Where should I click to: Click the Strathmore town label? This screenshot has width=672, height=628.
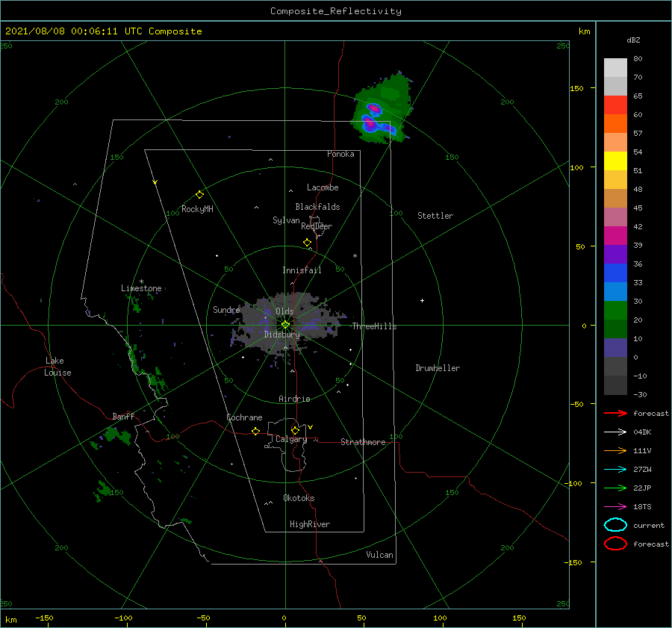pos(363,442)
